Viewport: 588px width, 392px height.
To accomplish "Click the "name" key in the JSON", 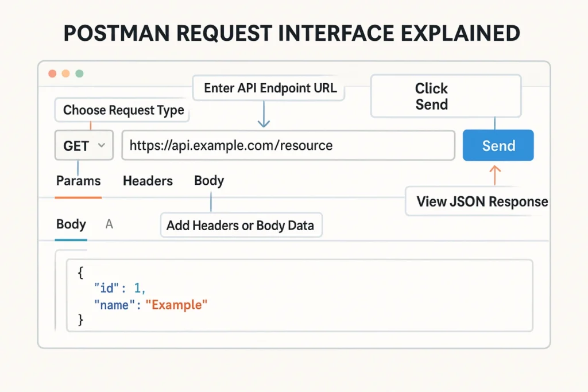I will 114,305.
